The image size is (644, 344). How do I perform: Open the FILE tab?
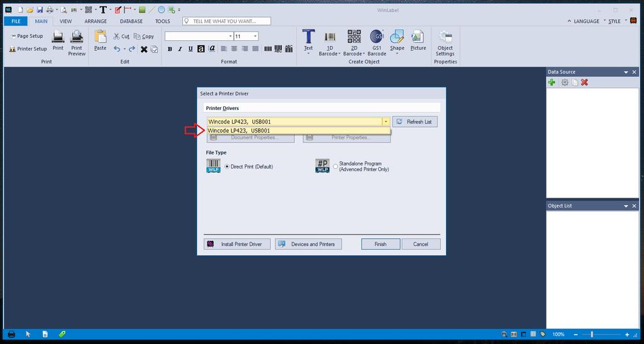[16, 21]
